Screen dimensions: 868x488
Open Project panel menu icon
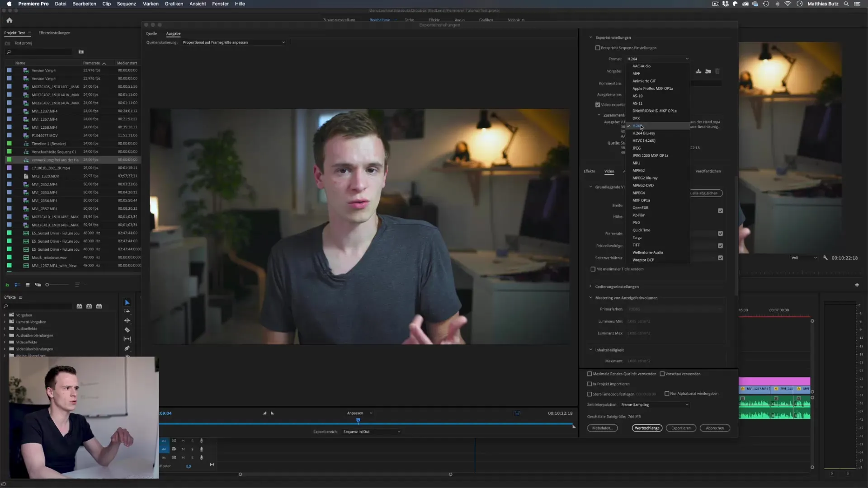point(29,33)
